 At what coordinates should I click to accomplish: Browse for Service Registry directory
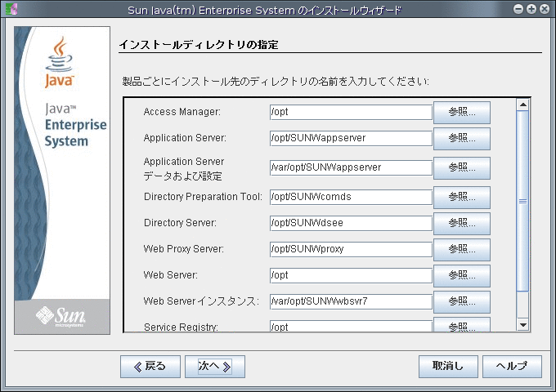pos(462,325)
